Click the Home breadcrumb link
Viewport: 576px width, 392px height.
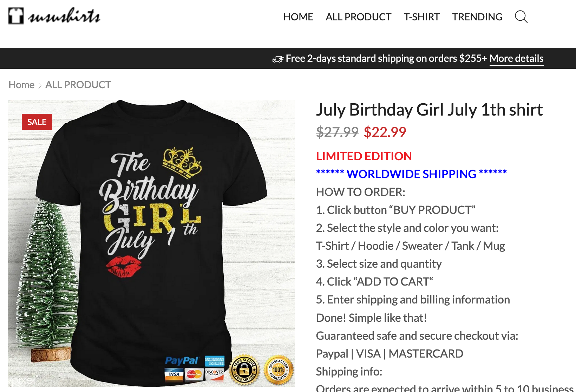(21, 85)
